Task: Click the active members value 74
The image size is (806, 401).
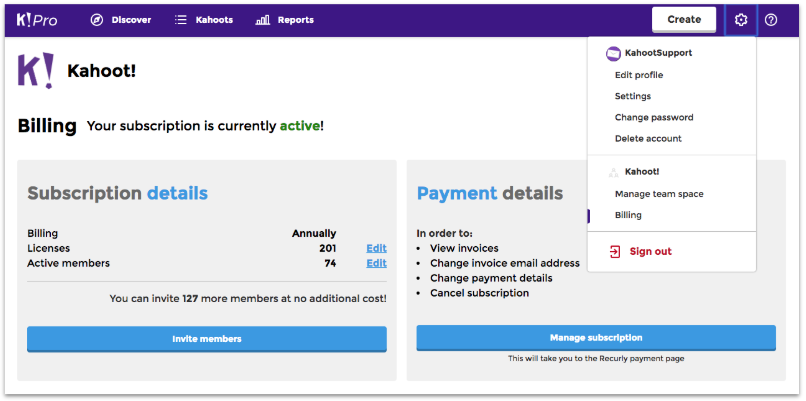Action: pyautogui.click(x=330, y=263)
